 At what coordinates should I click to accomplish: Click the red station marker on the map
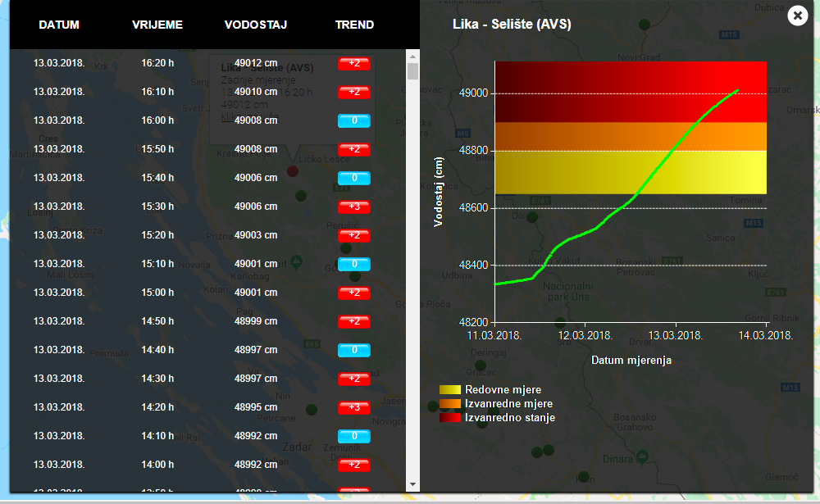[x=293, y=171]
